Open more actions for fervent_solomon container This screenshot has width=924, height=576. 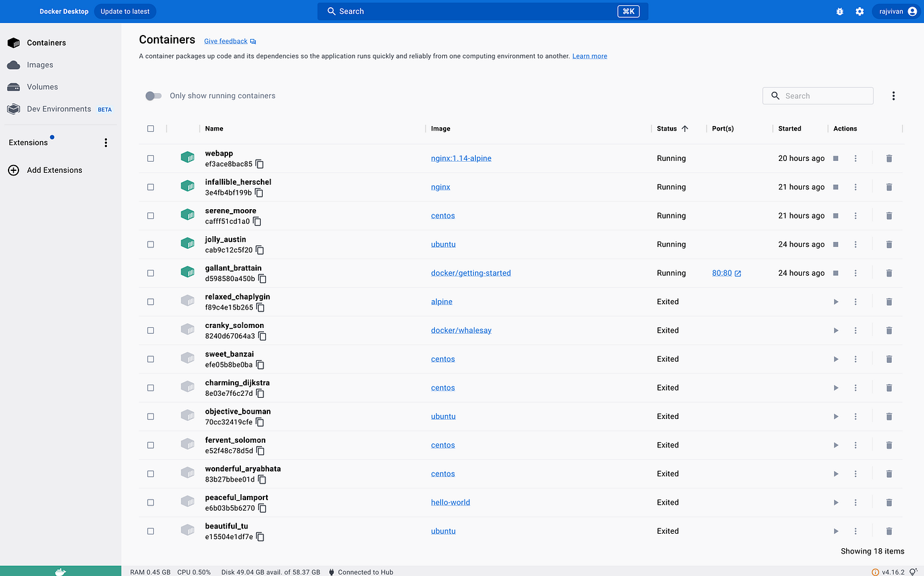(855, 445)
